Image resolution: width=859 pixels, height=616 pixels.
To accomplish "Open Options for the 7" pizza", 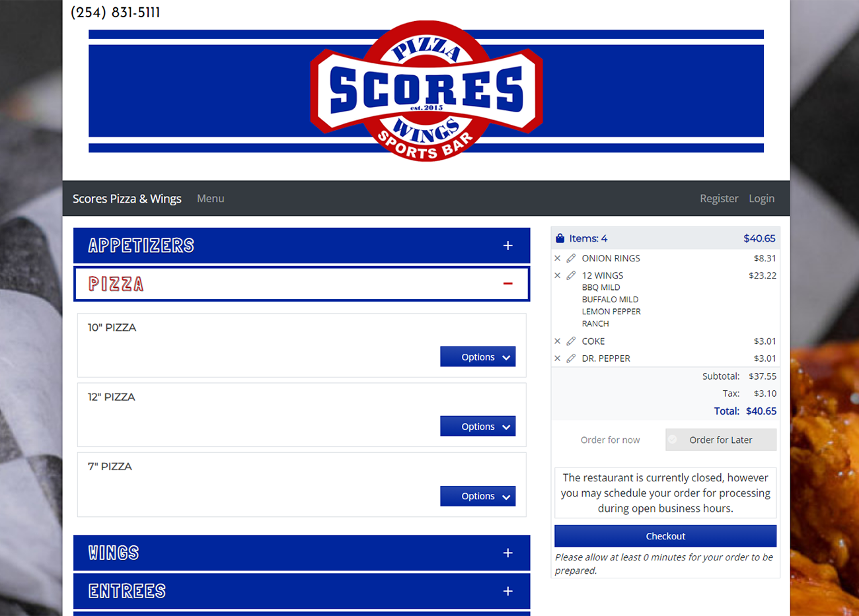I will pos(478,496).
